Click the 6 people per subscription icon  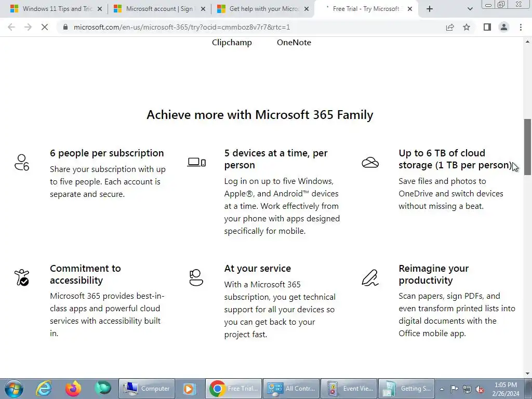coord(22,162)
